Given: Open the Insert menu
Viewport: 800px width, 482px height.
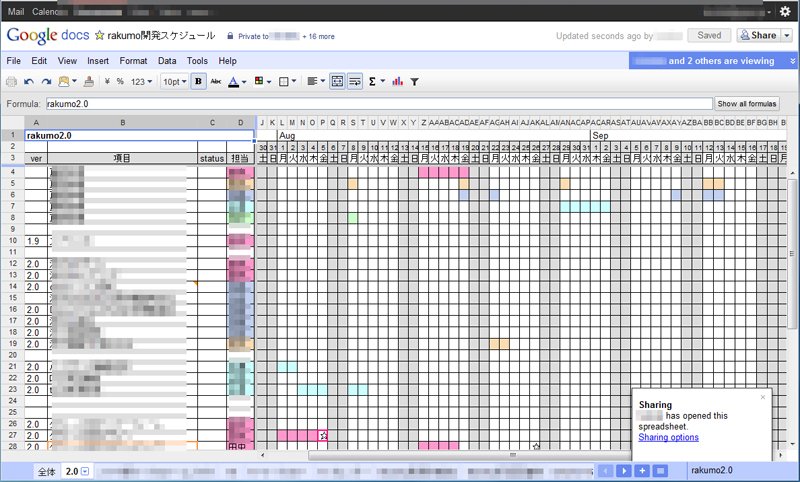Looking at the screenshot, I should click(98, 61).
